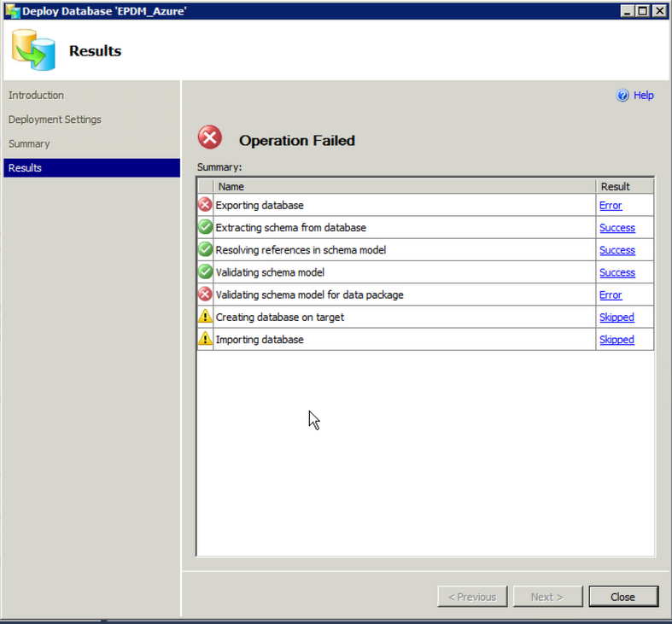
Task: Open Skipped link for Creating database on target
Action: click(616, 318)
